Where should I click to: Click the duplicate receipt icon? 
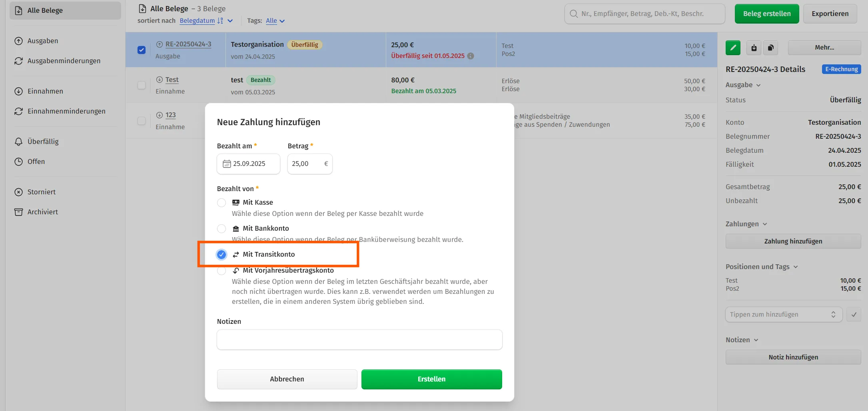coord(770,48)
